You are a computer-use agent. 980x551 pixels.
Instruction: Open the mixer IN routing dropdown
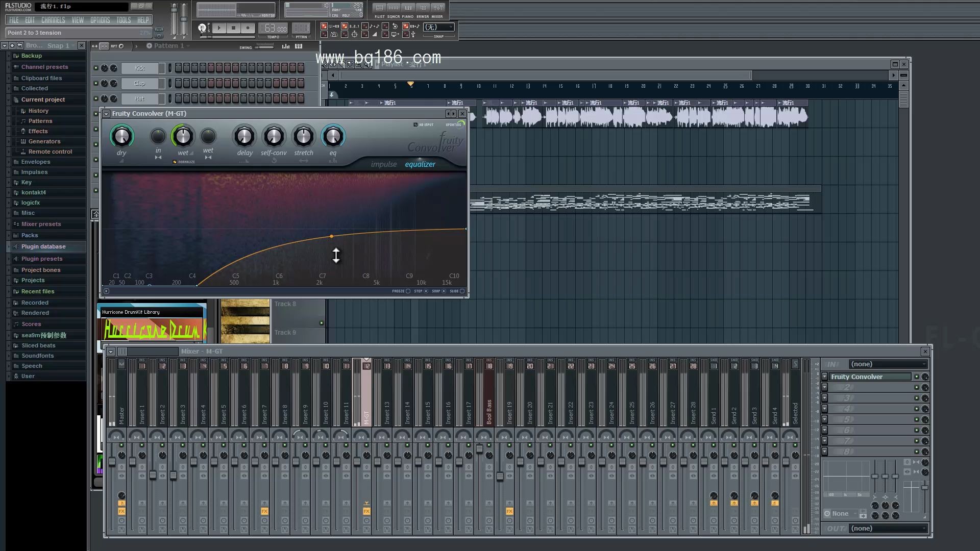coord(888,364)
